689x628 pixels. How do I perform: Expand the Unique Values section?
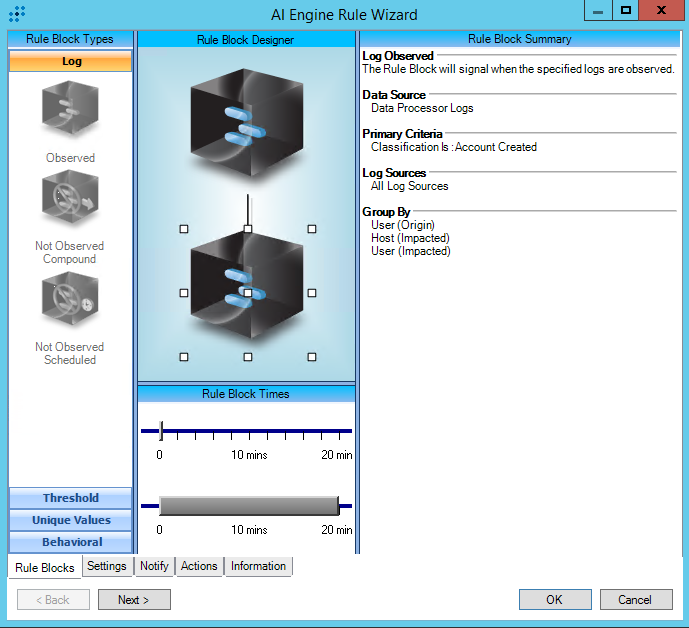(70, 520)
